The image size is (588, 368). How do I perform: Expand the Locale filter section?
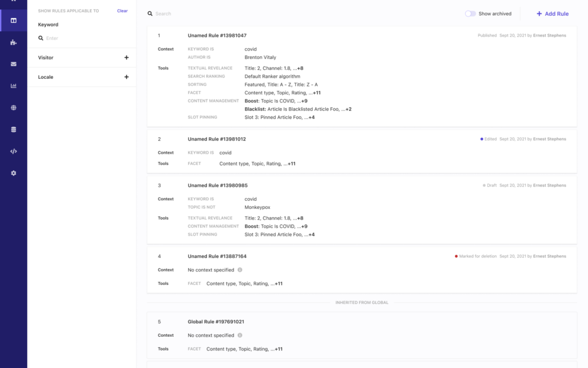tap(126, 77)
